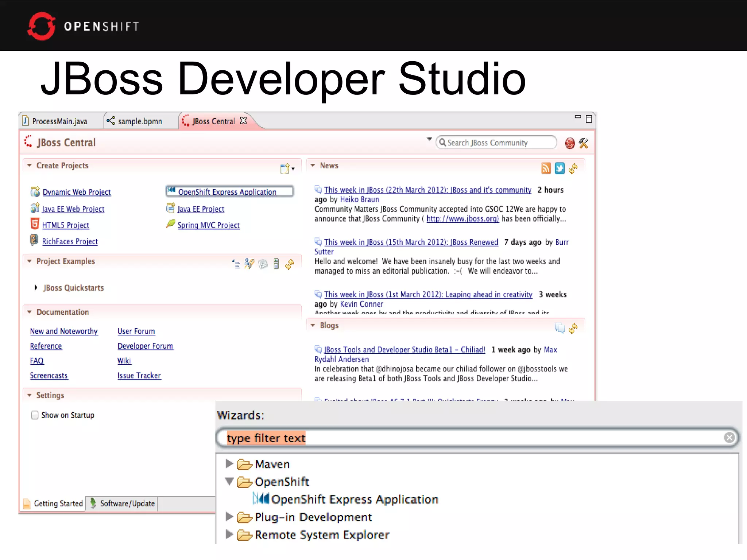The width and height of the screenshot is (747, 560).
Task: Expand the Remote System Explorer folder
Action: [229, 534]
